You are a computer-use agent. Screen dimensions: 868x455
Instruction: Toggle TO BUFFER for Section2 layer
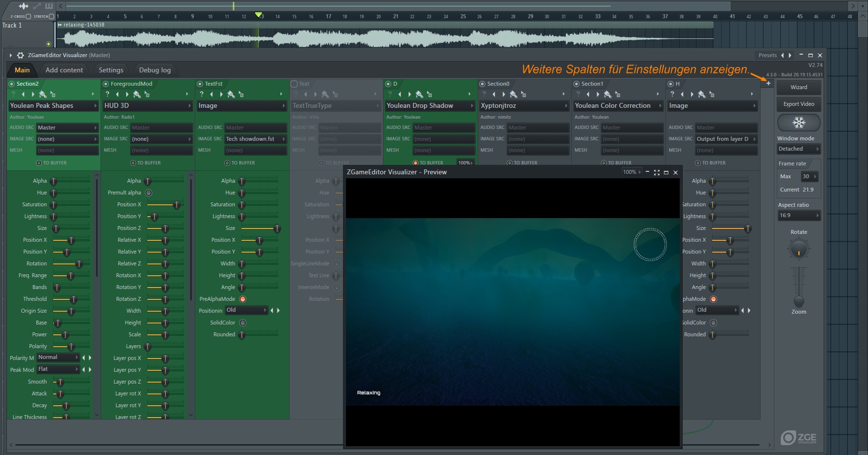[x=39, y=163]
